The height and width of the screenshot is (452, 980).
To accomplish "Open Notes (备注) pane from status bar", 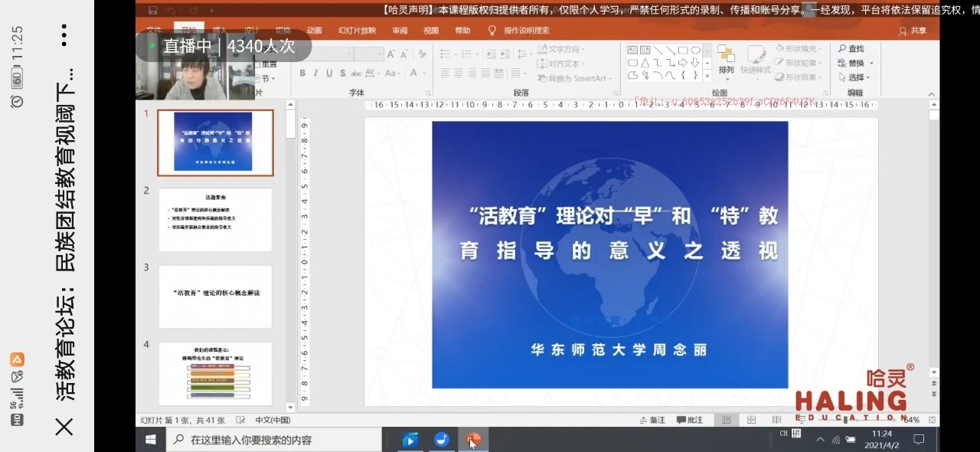I will pos(652,420).
